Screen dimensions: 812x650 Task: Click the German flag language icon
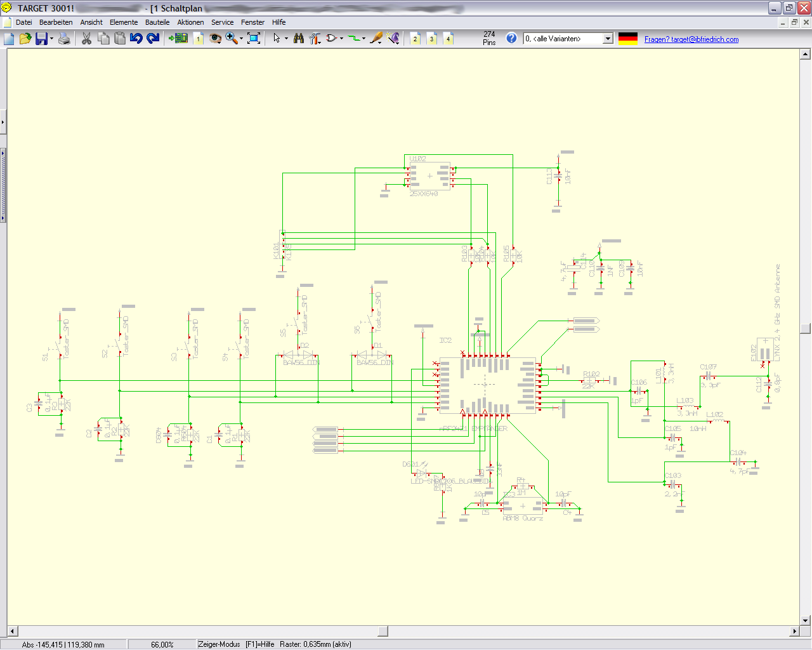(x=627, y=39)
